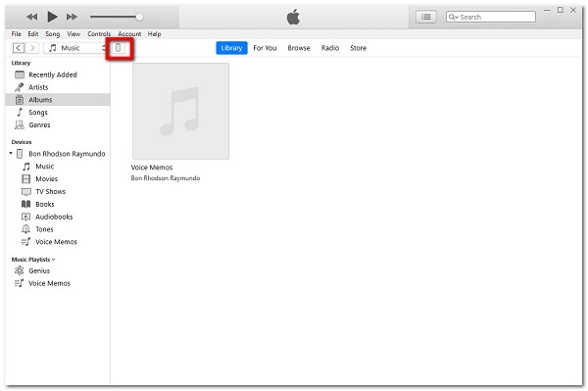Click the Albums icon in sidebar
The height and width of the screenshot is (391, 588).
(x=20, y=100)
